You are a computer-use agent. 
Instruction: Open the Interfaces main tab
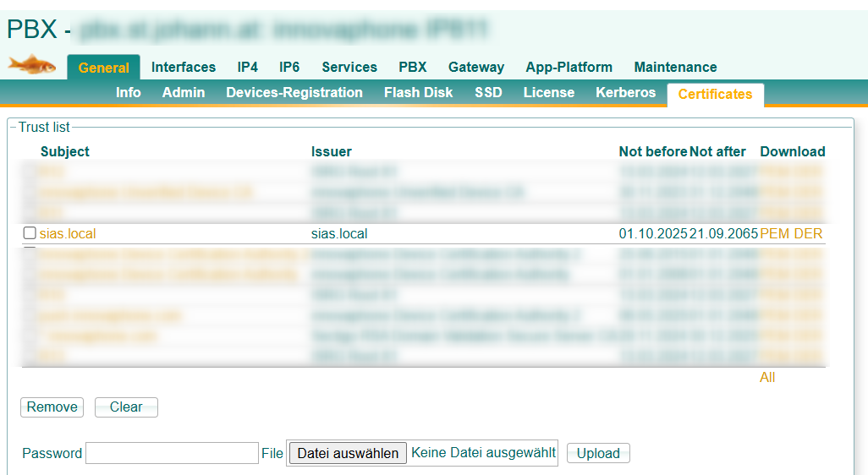(x=184, y=68)
